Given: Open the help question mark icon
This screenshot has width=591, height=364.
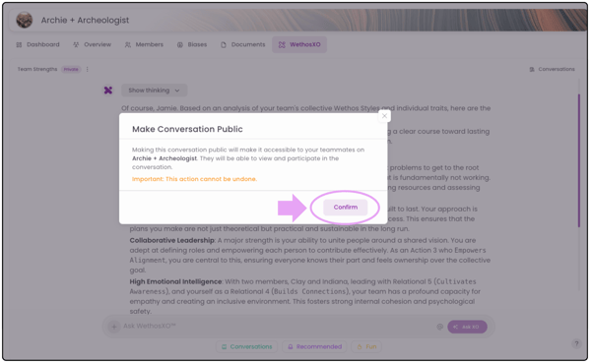Looking at the screenshot, I should [576, 343].
